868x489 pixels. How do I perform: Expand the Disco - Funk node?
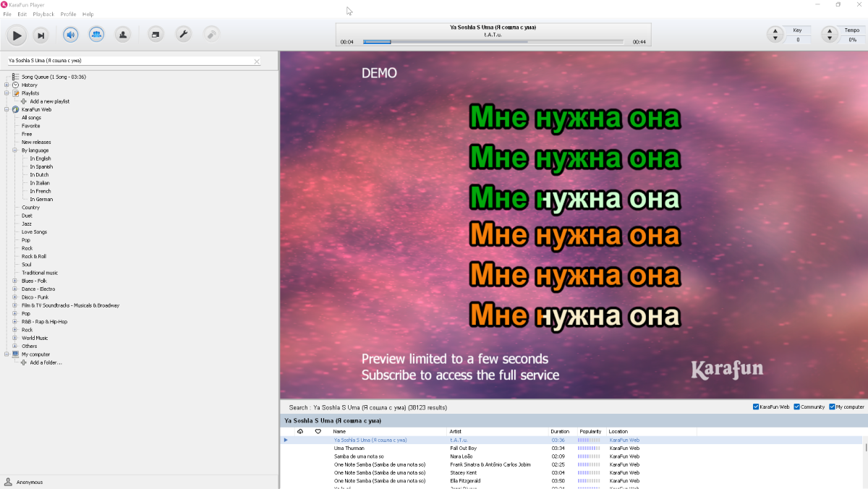(15, 297)
